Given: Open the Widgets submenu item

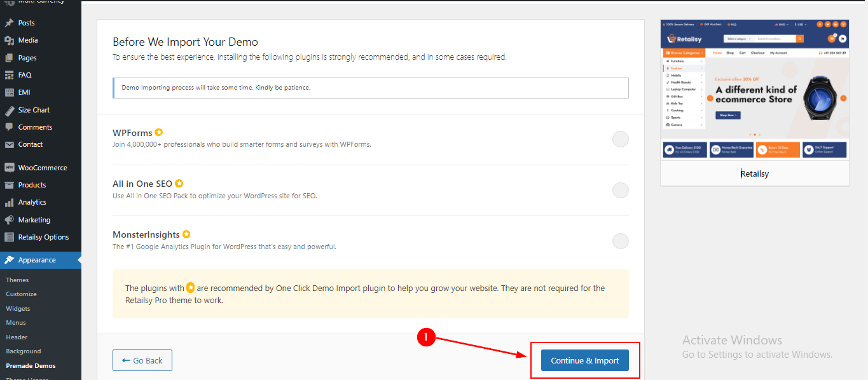Looking at the screenshot, I should click(18, 308).
